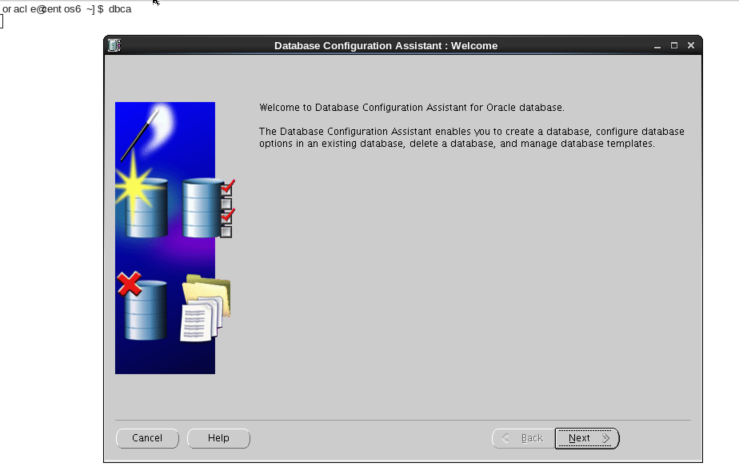Image resolution: width=739 pixels, height=474 pixels.
Task: Click the 'dbca' command in the terminal
Action: click(120, 9)
